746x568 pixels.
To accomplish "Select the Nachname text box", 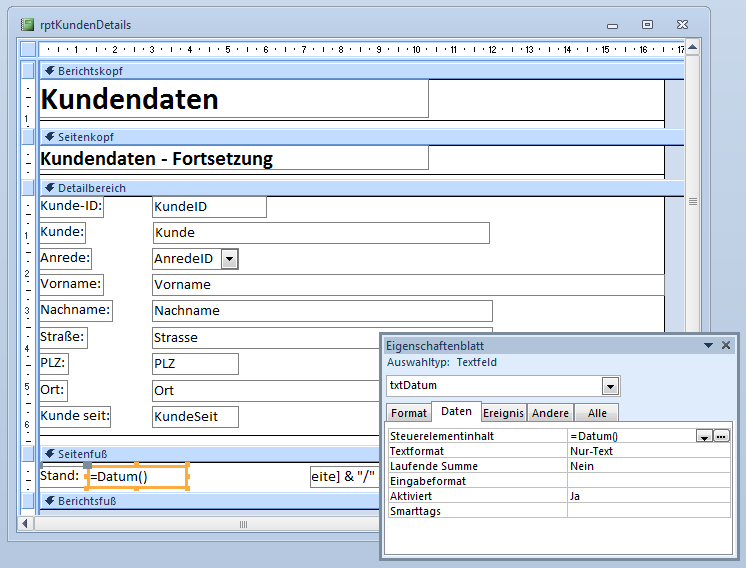I will [x=322, y=311].
